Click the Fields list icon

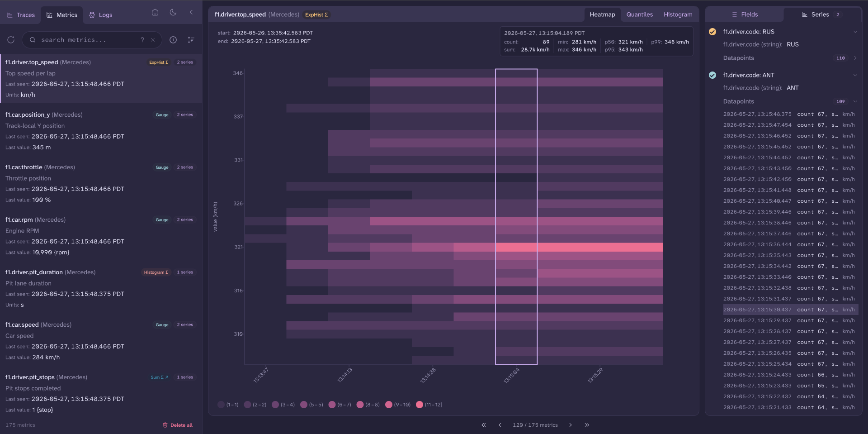(734, 14)
